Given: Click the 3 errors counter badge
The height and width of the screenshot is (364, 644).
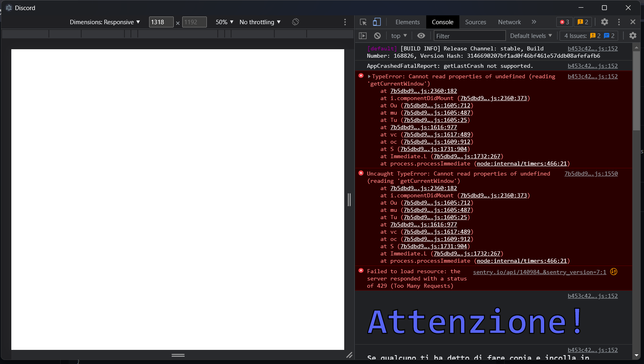Looking at the screenshot, I should [564, 22].
